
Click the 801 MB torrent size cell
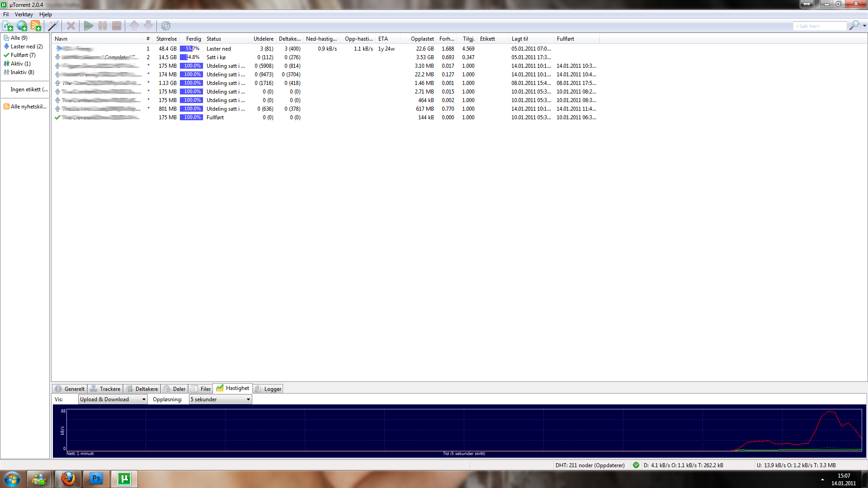point(167,109)
